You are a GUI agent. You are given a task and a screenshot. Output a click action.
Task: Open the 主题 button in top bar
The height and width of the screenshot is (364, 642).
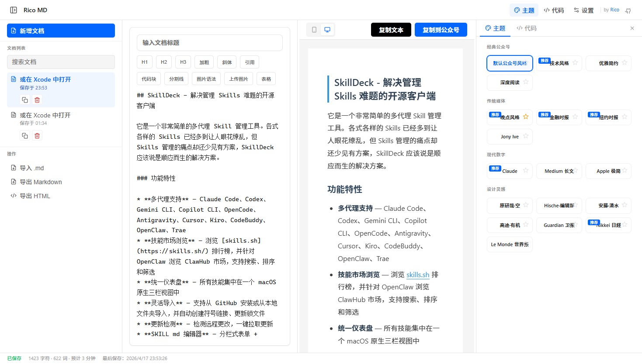pos(524,10)
